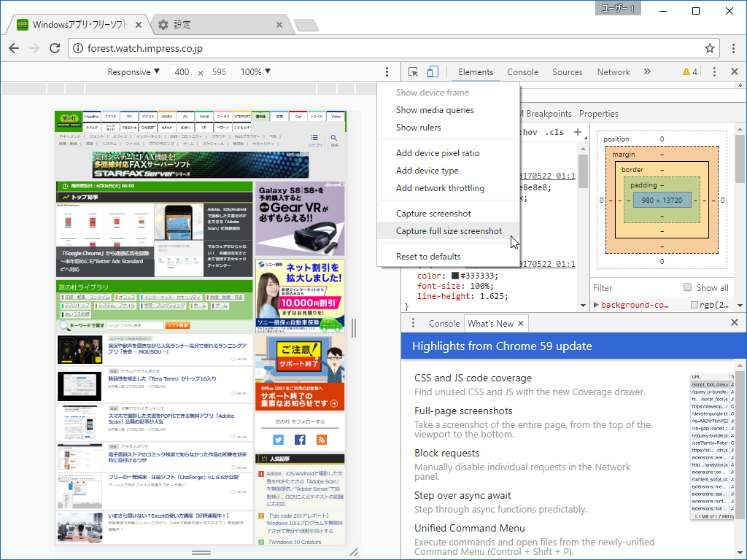Toggle the device toolbar icon
The image size is (747, 560).
(433, 72)
